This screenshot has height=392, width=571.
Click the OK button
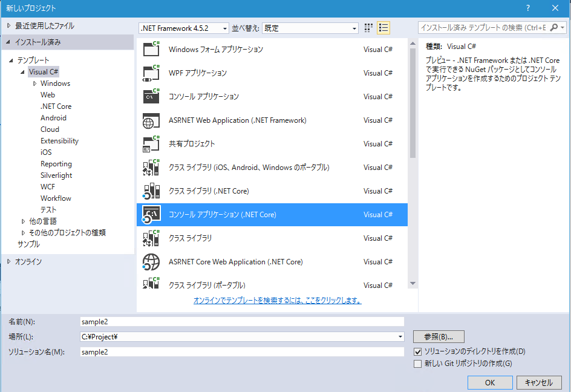pyautogui.click(x=490, y=382)
